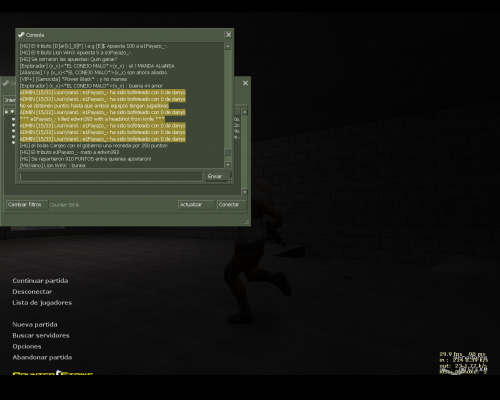Click the Conectar button

(x=231, y=205)
